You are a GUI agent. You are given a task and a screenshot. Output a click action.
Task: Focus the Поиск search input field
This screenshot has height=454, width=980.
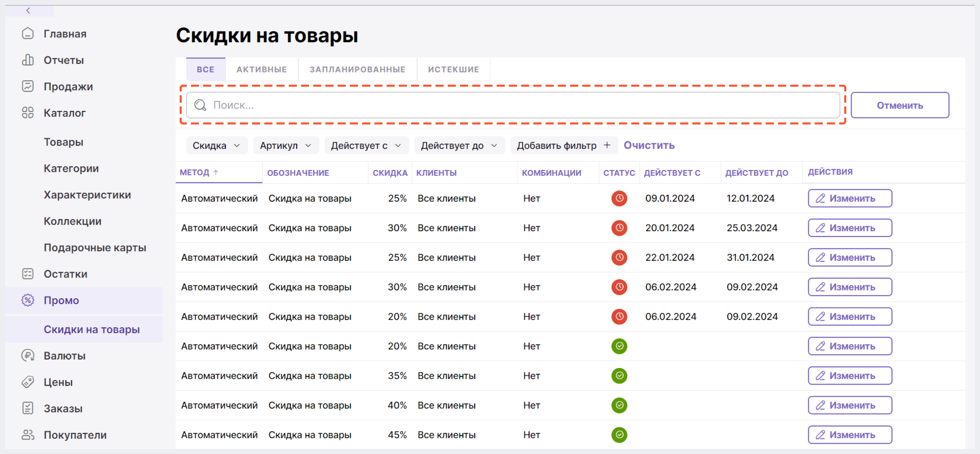tap(513, 105)
